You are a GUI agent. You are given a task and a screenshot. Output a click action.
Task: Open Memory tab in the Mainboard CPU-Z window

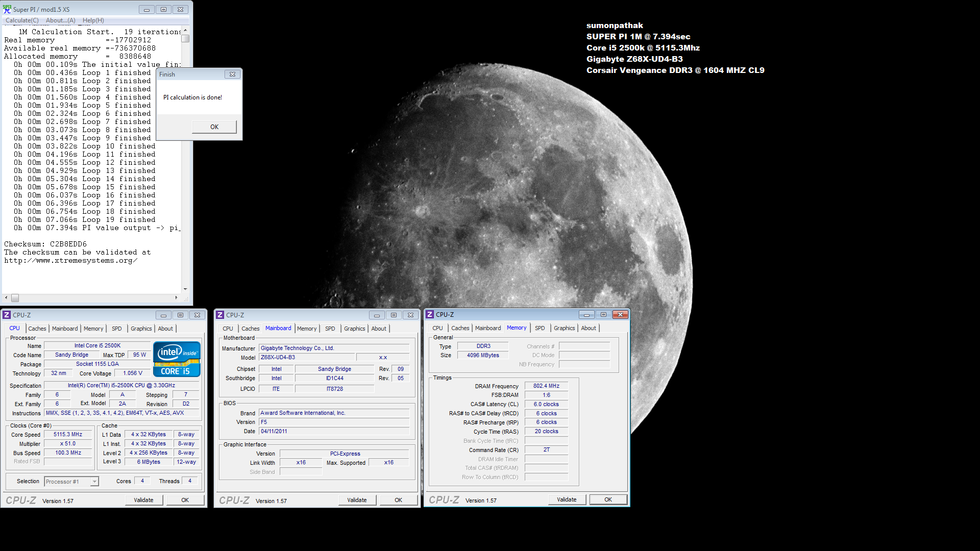click(x=307, y=329)
